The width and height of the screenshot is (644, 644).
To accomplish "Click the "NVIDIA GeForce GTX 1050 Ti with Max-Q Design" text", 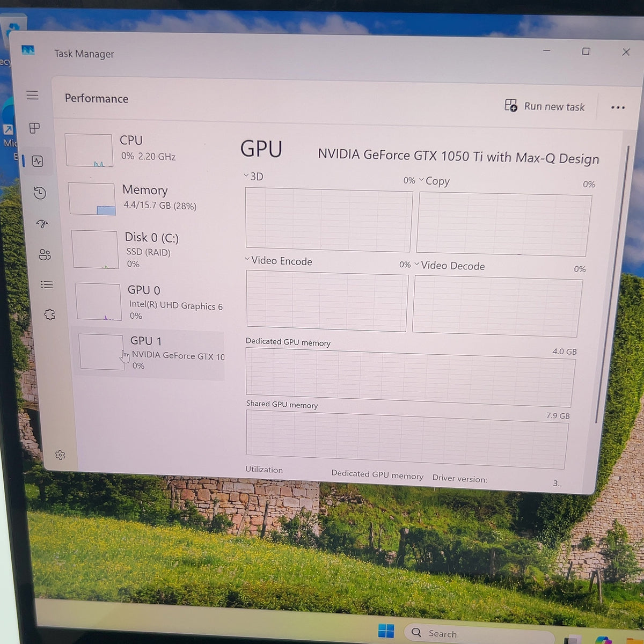I will (458, 156).
